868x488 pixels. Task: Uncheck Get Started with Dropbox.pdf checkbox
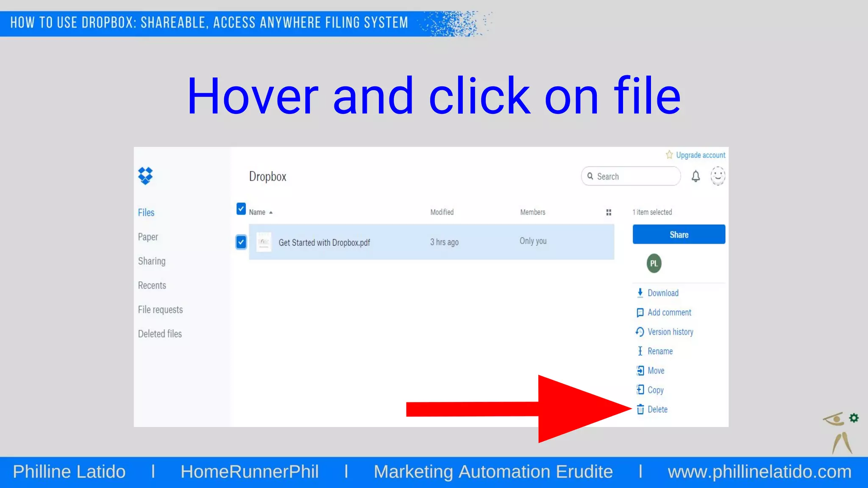[x=241, y=242]
